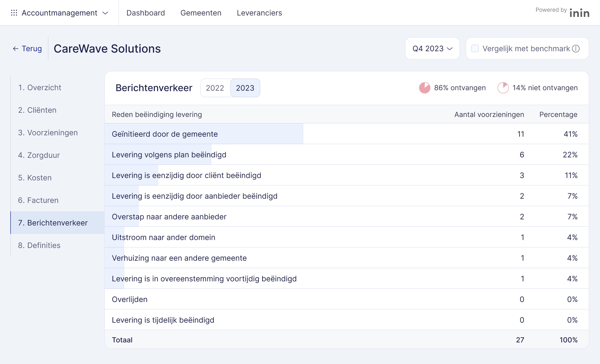Click the dropdown arrow on Q4 2023
This screenshot has width=600, height=364.
point(449,49)
